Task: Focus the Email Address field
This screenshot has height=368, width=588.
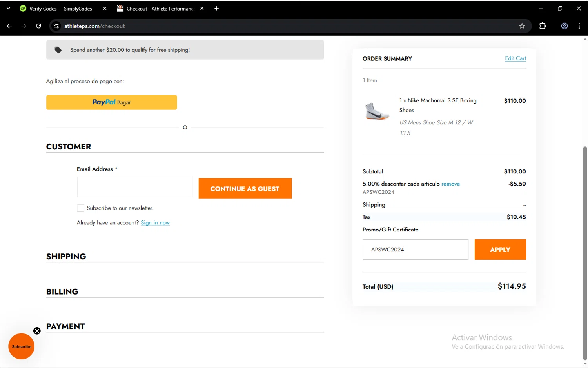Action: (134, 187)
